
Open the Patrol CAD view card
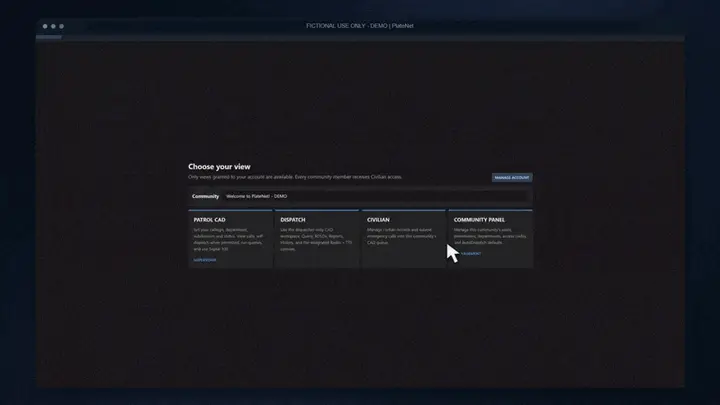pos(231,239)
